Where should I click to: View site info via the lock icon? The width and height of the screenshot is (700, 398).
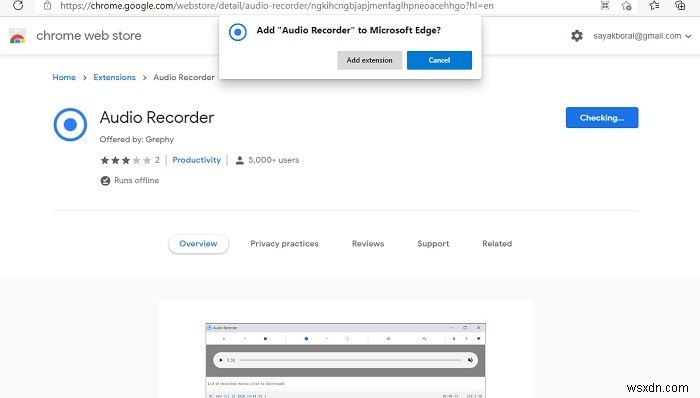(x=47, y=6)
